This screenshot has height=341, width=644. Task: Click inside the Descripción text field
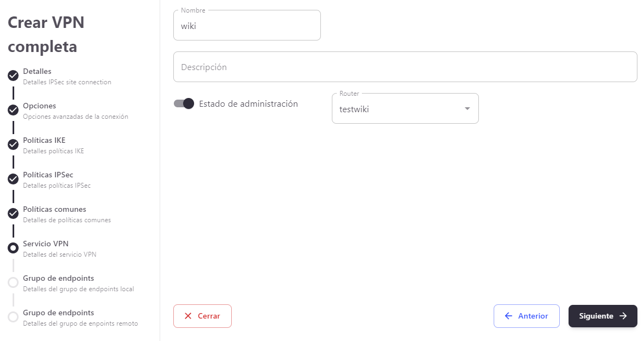(x=405, y=66)
